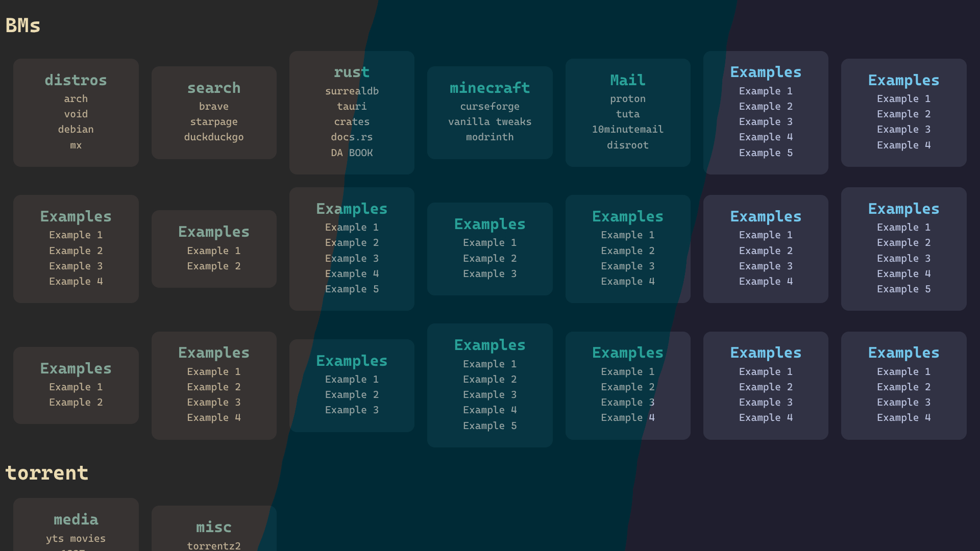The width and height of the screenshot is (980, 551).
Task: Open the void link under distros
Action: (76, 114)
